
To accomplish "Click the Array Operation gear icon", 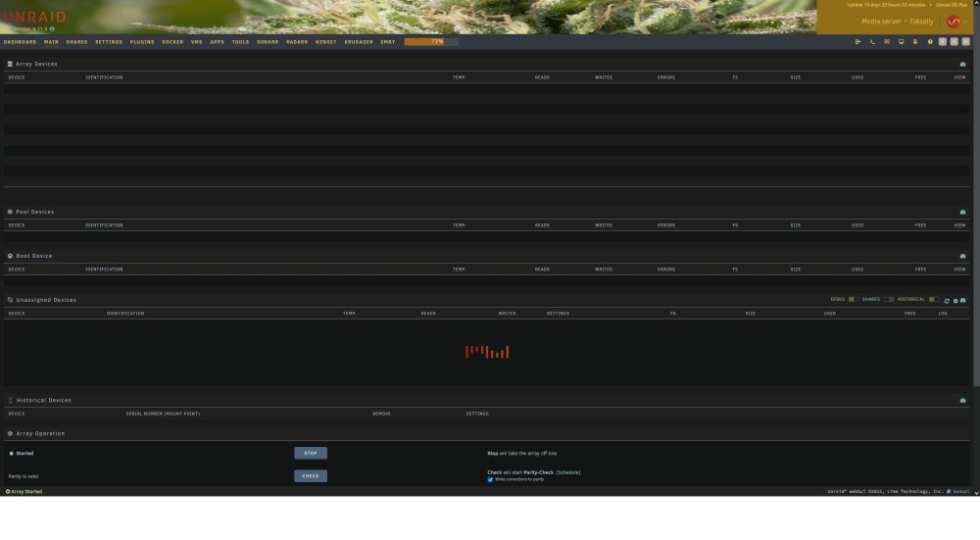I will click(10, 433).
